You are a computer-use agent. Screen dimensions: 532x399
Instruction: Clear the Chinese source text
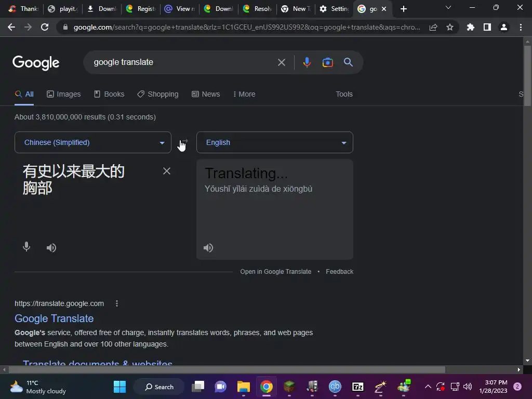coord(167,171)
